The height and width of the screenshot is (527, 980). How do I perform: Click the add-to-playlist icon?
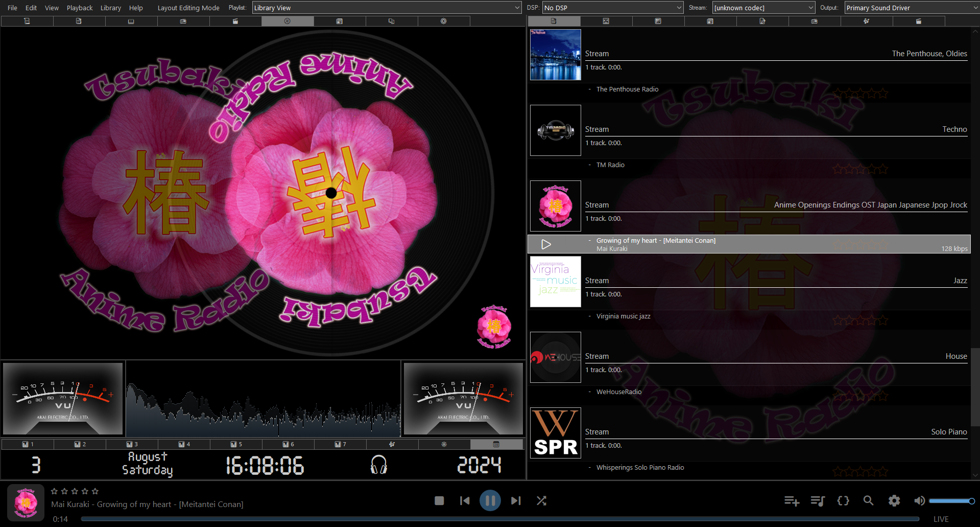[x=792, y=501]
